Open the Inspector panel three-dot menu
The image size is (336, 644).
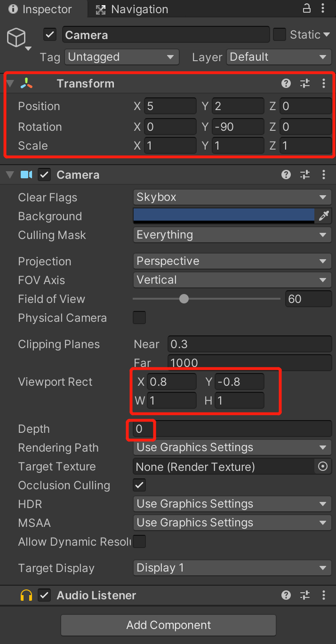point(324,9)
